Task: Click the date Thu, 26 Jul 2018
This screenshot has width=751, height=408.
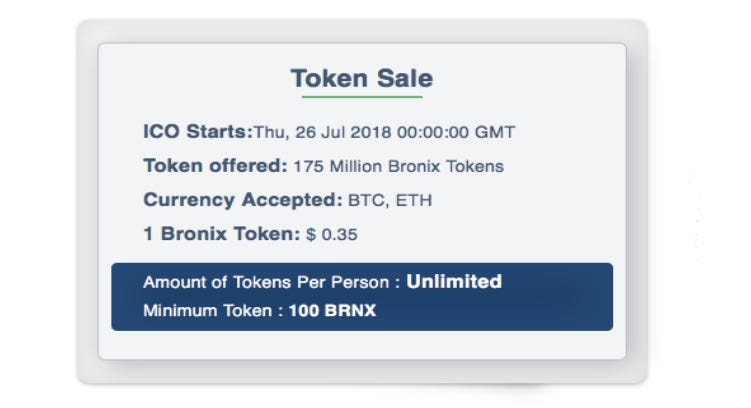Action: coord(323,132)
